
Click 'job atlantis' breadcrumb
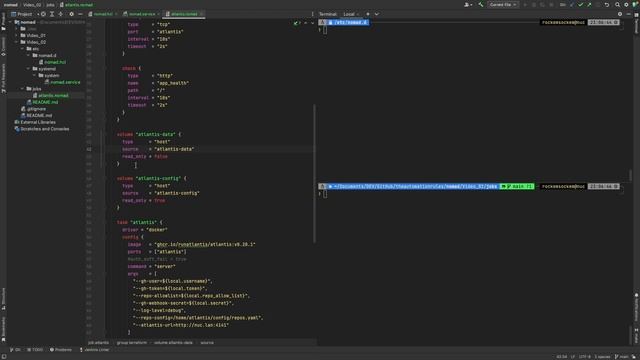pyautogui.click(x=98, y=342)
